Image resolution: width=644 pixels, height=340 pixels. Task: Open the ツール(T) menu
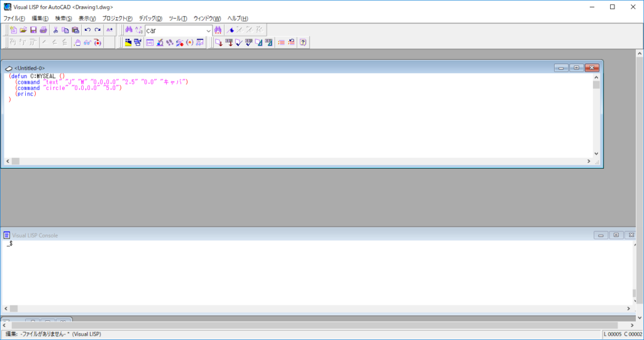pyautogui.click(x=178, y=18)
